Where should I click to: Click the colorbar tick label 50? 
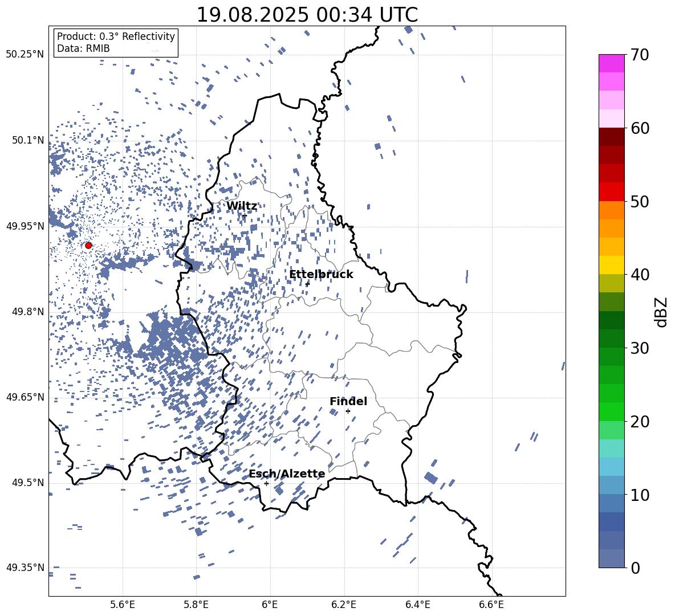(640, 202)
